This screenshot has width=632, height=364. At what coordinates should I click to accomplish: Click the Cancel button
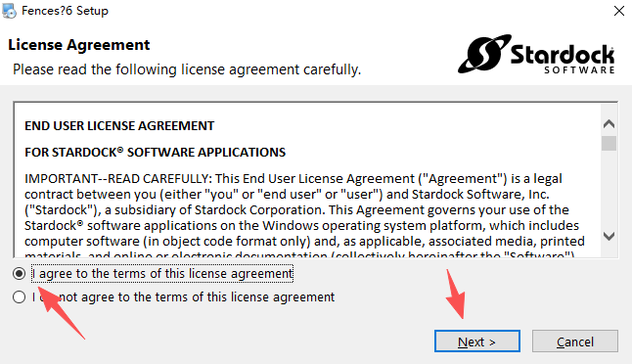[x=574, y=341]
